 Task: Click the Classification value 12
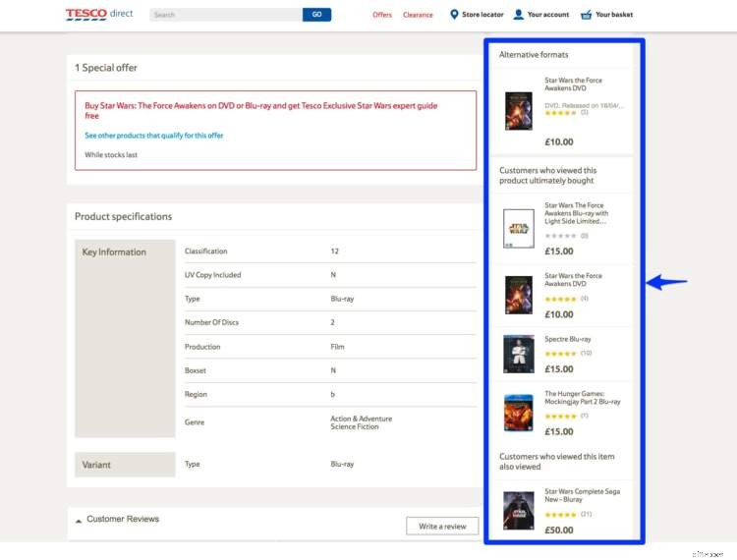334,252
